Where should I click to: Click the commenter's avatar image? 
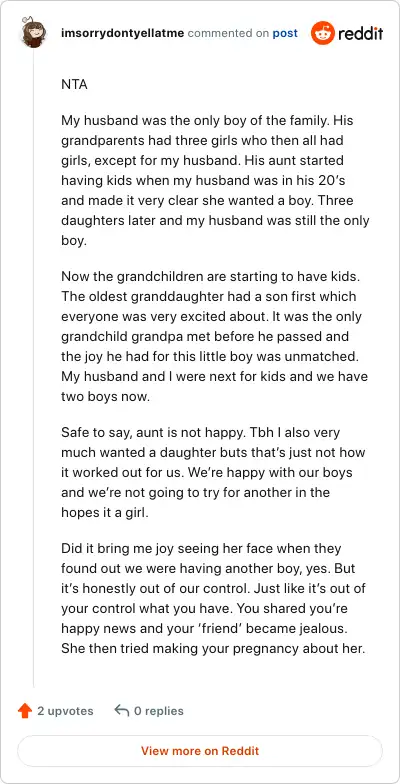click(34, 33)
